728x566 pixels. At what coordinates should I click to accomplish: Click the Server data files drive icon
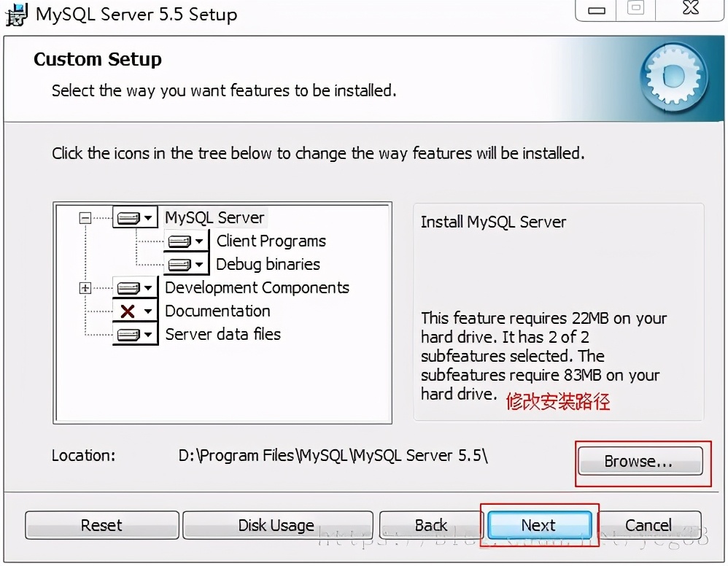point(135,334)
